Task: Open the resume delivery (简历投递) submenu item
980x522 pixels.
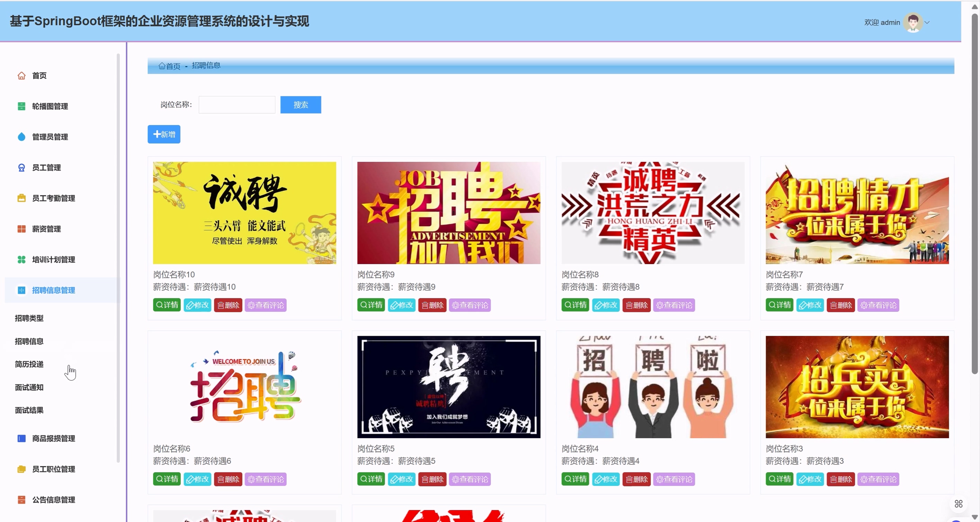Action: [29, 364]
